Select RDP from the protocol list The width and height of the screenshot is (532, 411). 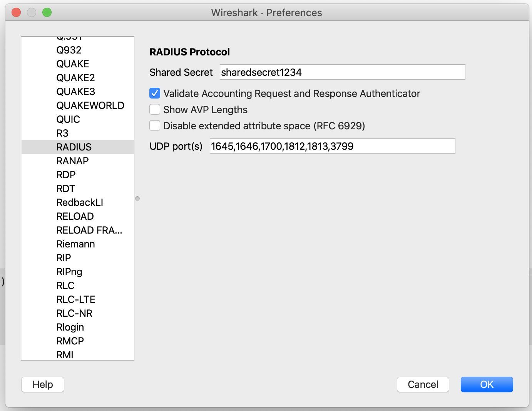click(x=65, y=175)
